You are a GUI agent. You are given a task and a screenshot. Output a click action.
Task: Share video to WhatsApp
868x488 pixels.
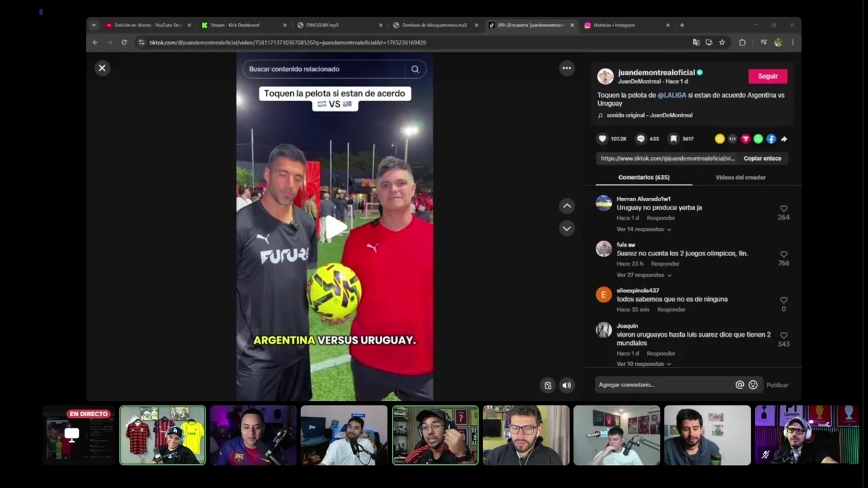point(758,139)
